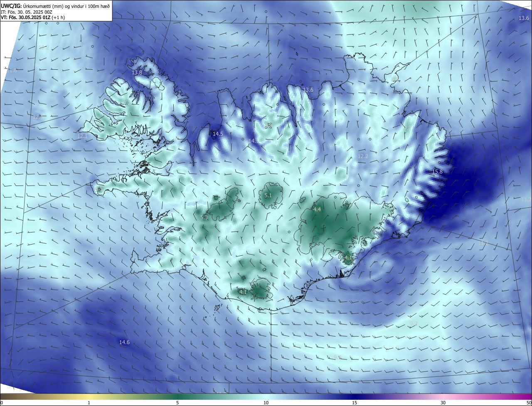532x406 pixels.
Task: Click the colorbar tick label 30
Action: [443, 403]
